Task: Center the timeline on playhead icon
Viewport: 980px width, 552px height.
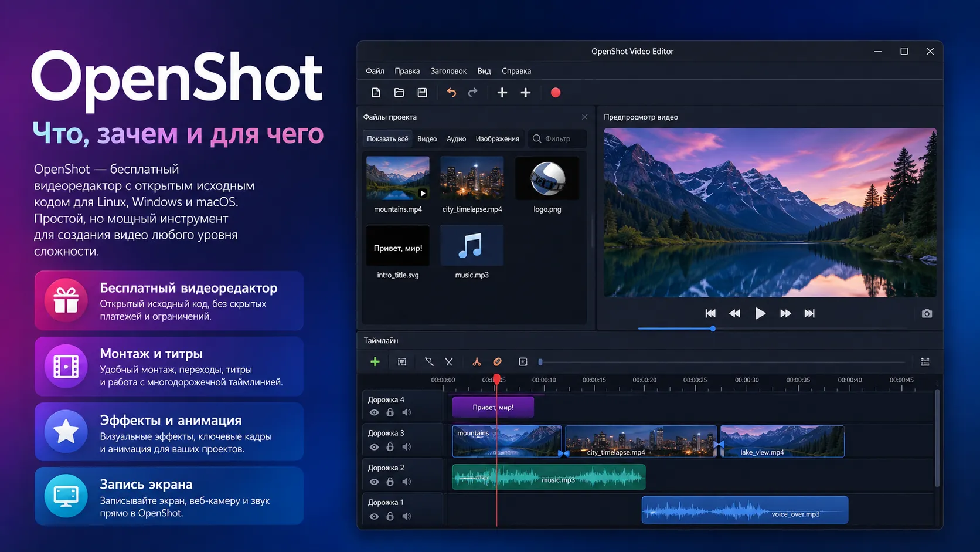Action: [x=523, y=362]
